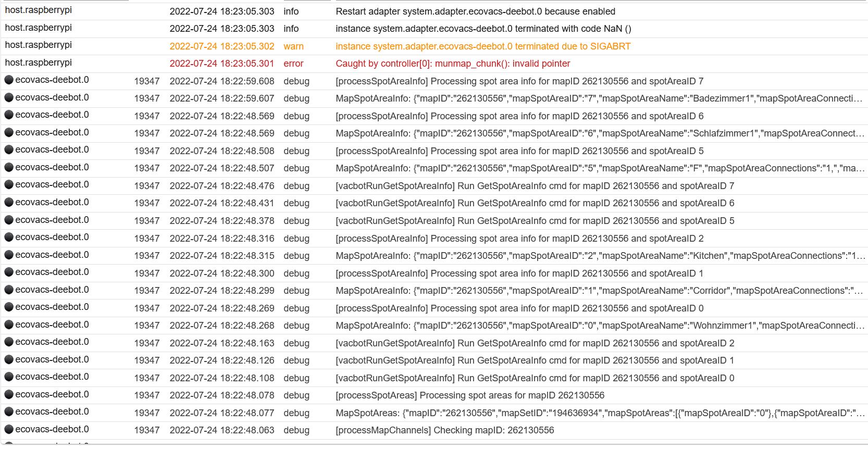
Task: Click adapter icon in the 18:22:48.163 log row
Action: pos(9,342)
